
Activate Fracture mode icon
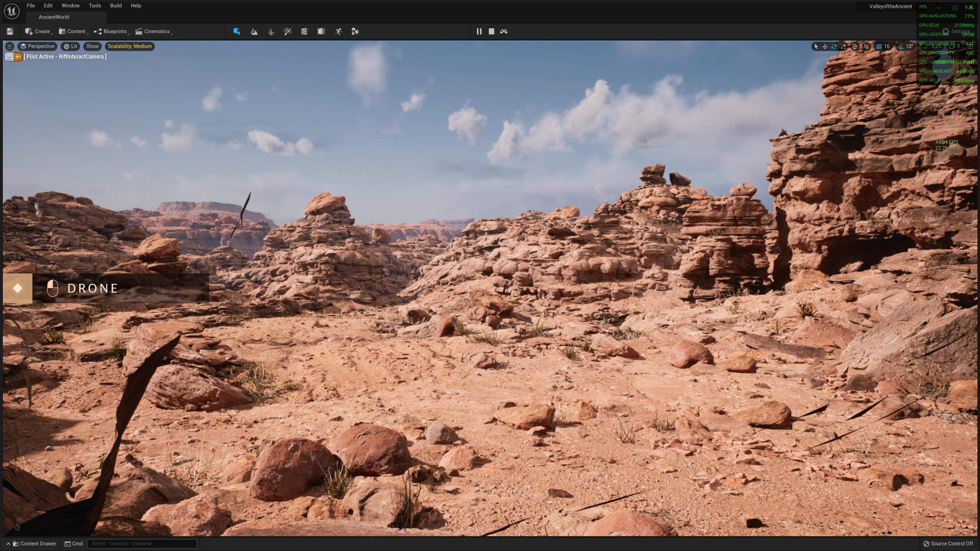point(304,32)
